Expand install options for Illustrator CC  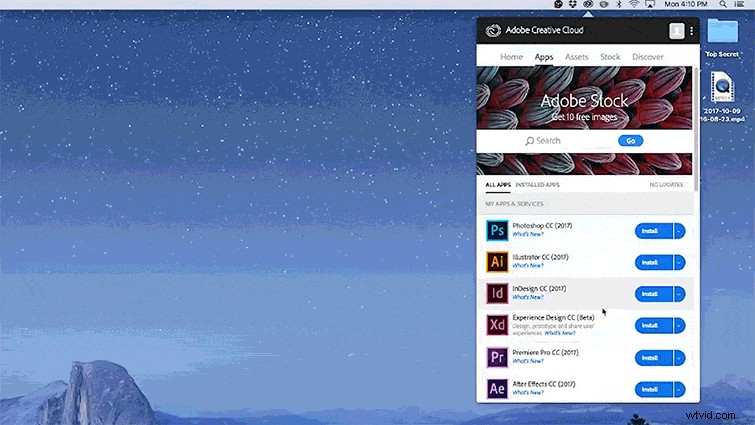tap(679, 262)
